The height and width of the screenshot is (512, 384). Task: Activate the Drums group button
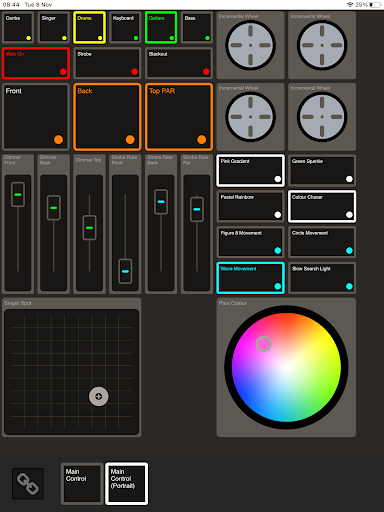(89, 27)
